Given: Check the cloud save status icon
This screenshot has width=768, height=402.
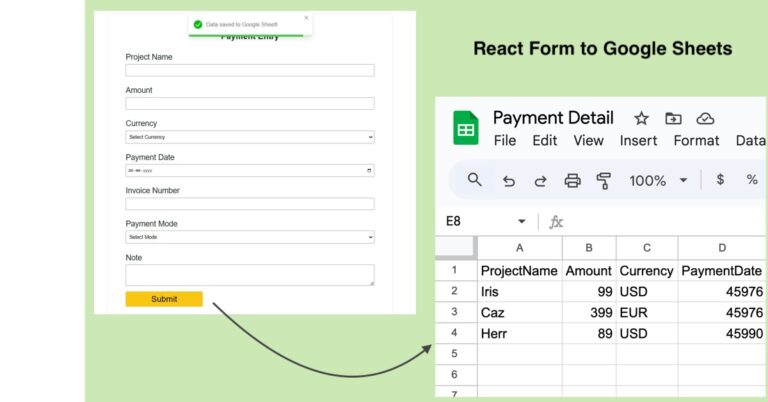Looking at the screenshot, I should click(705, 118).
